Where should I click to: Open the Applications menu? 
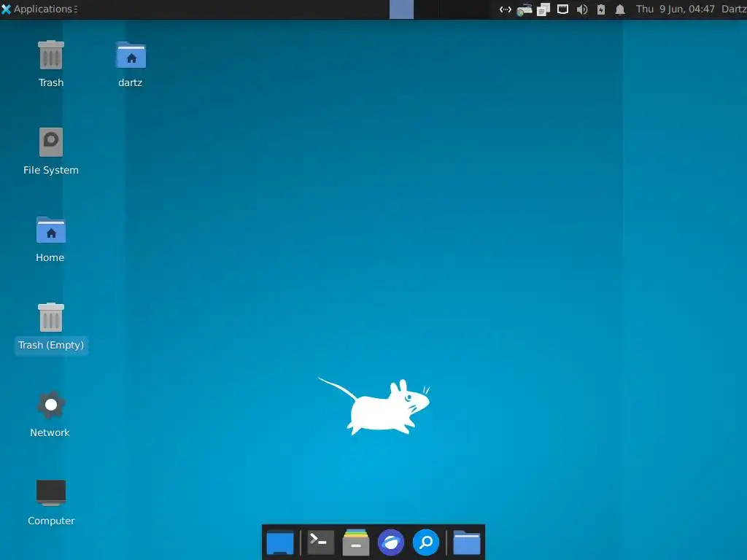pos(39,9)
